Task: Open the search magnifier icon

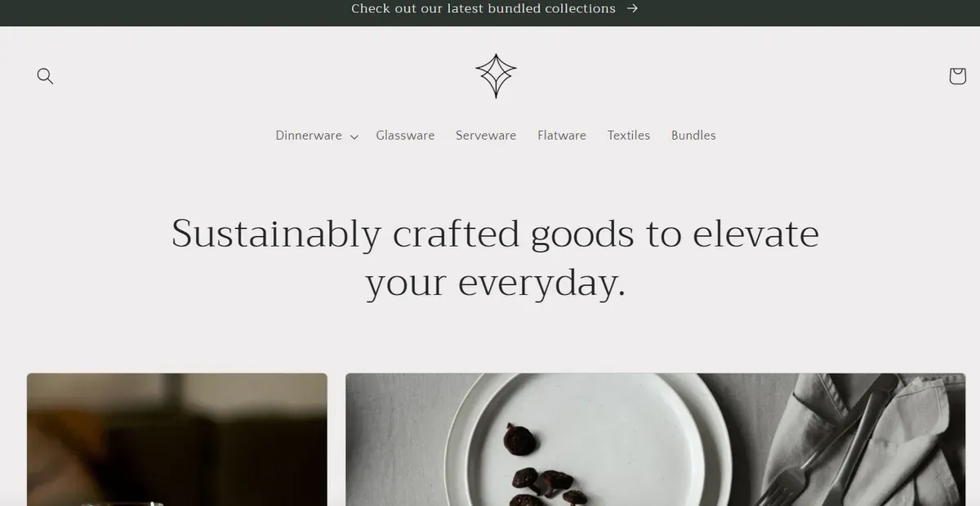Action: 45,76
